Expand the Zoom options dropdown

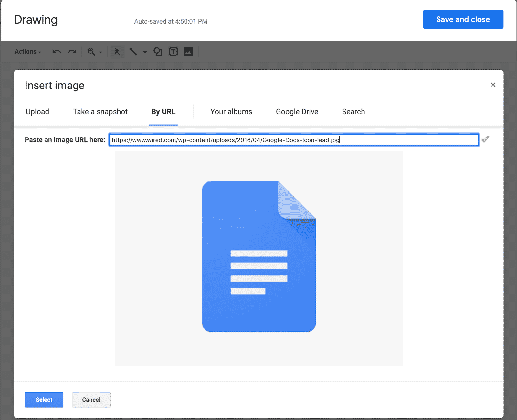click(100, 52)
